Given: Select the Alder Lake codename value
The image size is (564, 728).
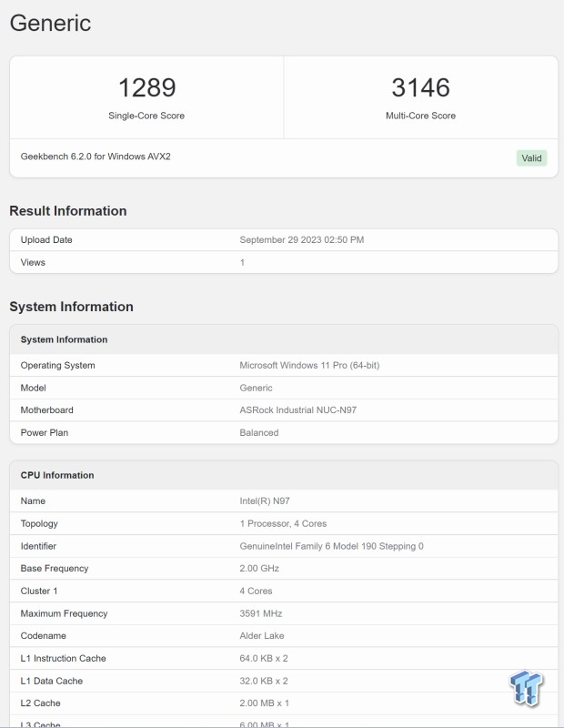Looking at the screenshot, I should [263, 636].
